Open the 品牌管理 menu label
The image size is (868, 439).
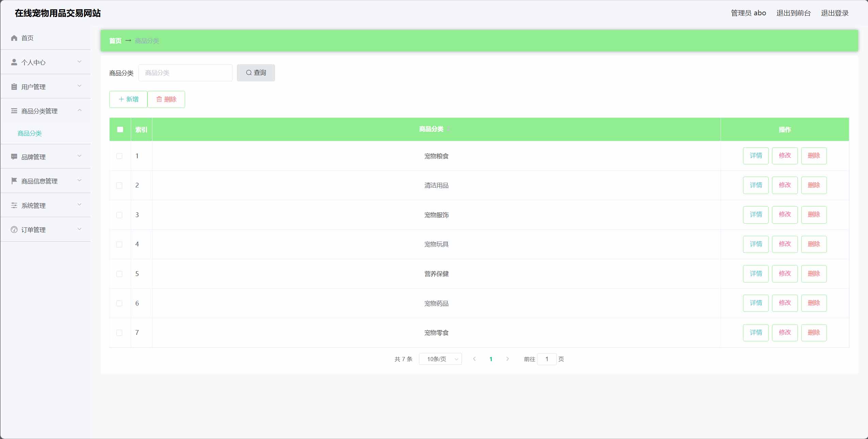(33, 157)
